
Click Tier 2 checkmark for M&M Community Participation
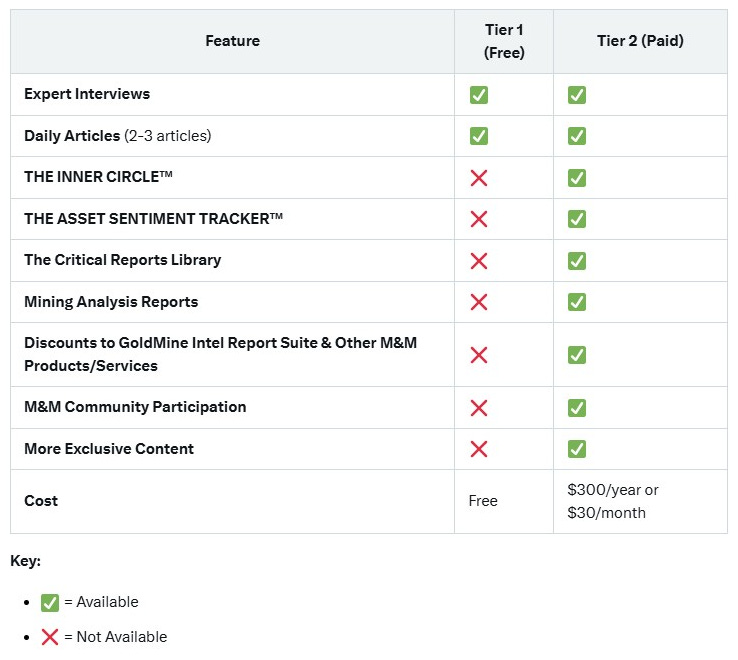[x=577, y=408]
